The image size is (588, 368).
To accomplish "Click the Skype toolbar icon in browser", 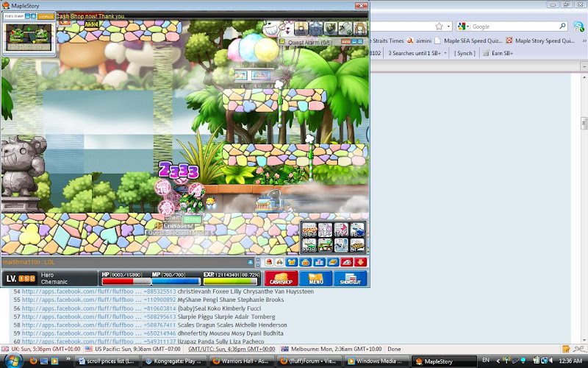I will (x=578, y=26).
